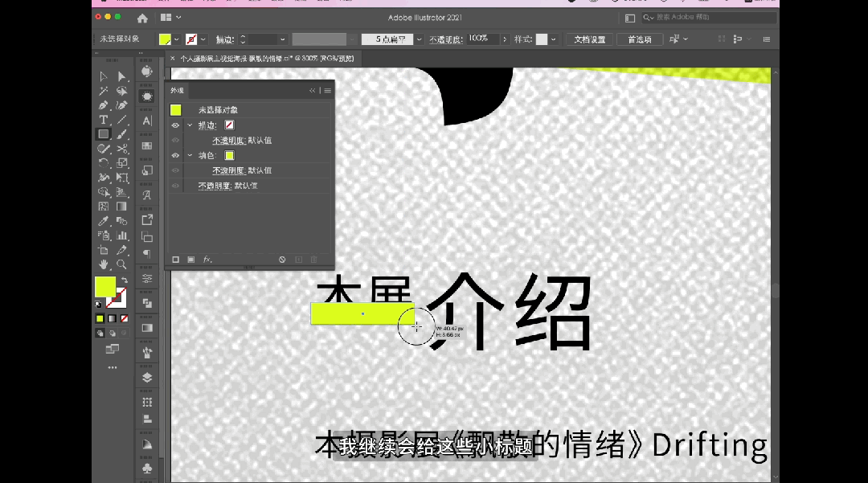Image resolution: width=868 pixels, height=483 pixels.
Task: Open the Symbols panel club icon
Action: coord(147,469)
